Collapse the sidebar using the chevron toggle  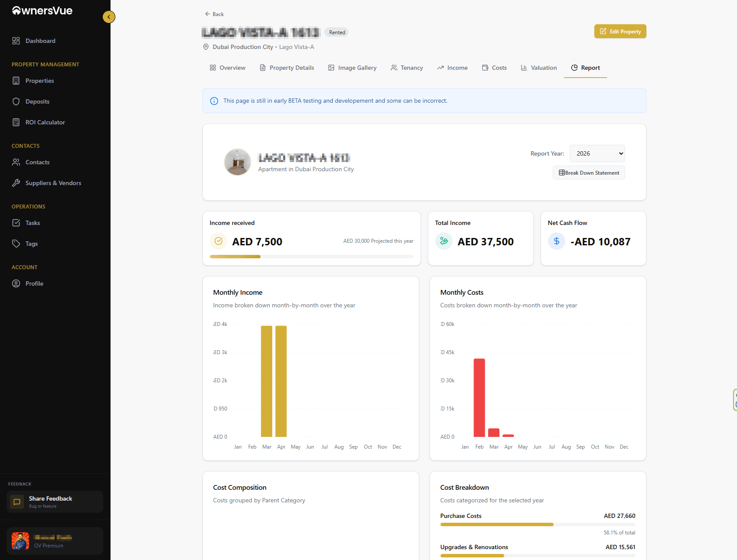coord(109,17)
